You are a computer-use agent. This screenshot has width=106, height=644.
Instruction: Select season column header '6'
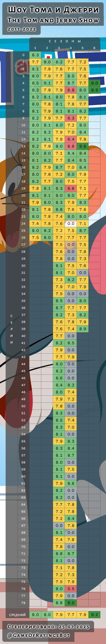click(94, 48)
